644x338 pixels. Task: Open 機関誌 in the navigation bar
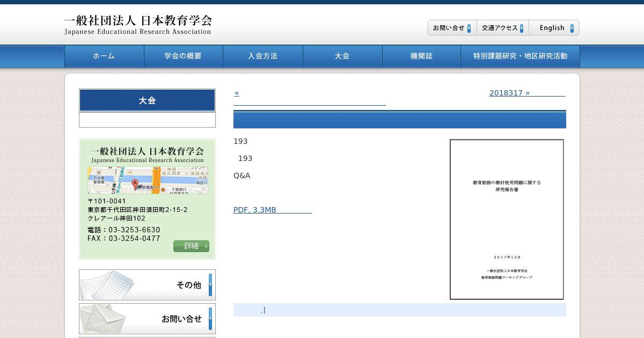(x=421, y=56)
